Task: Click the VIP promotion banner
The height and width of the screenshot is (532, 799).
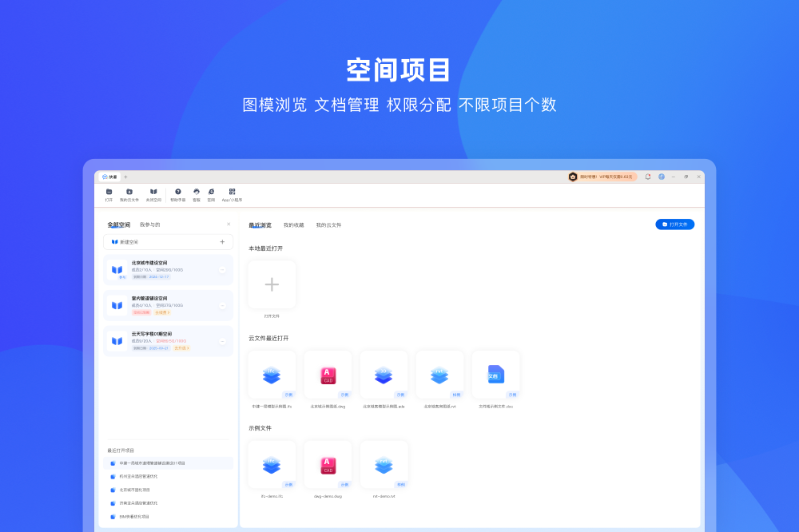Action: click(x=602, y=177)
